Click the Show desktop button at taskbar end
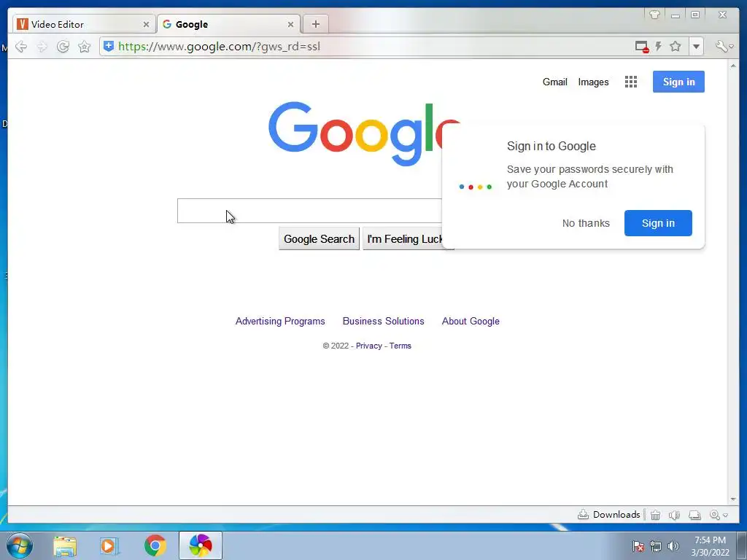This screenshot has height=560, width=747. [742, 545]
